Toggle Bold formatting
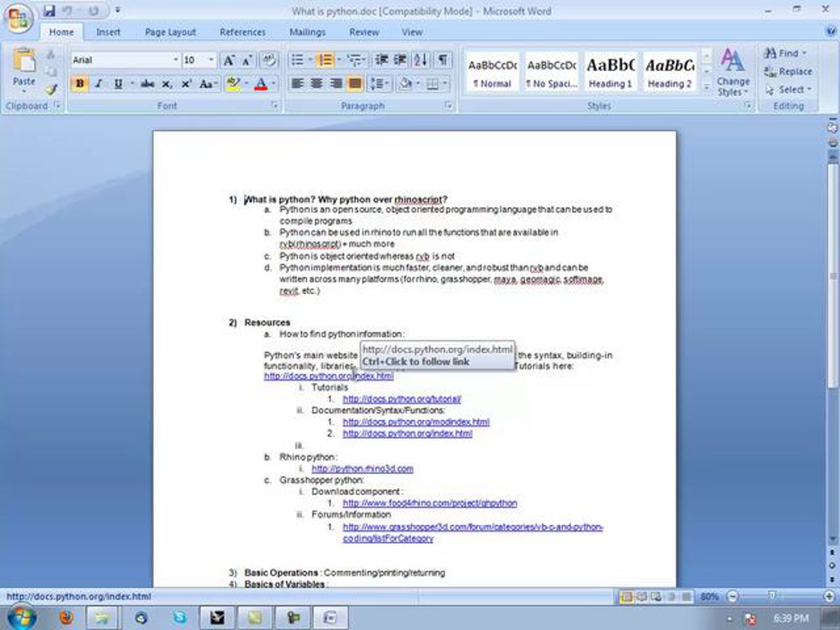 [80, 84]
